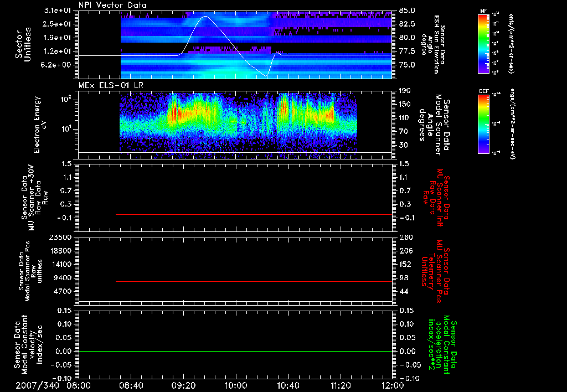Click the "MU Scanner +30V Raw Data" axis label
This screenshot has height=392, width=567.
pyautogui.click(x=34, y=198)
